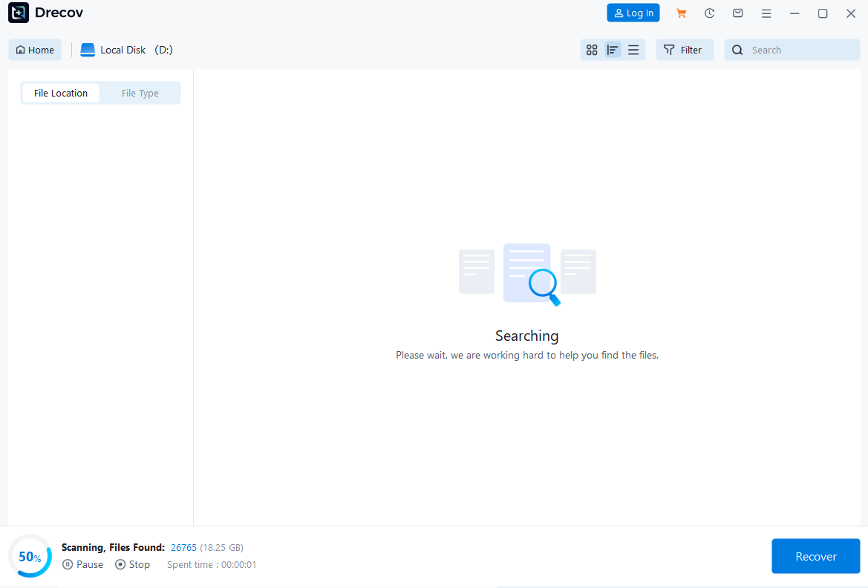Select the compact list view icon
The width and height of the screenshot is (868, 588).
point(633,50)
